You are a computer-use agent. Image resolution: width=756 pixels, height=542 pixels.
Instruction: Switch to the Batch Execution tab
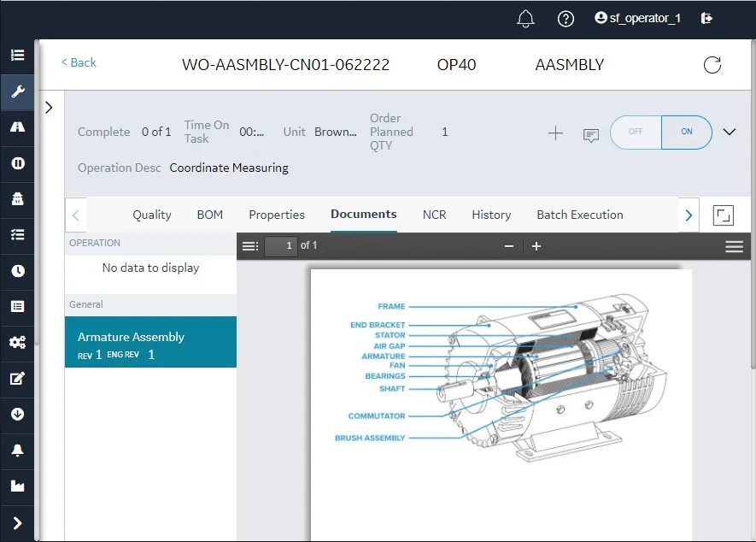pos(580,215)
